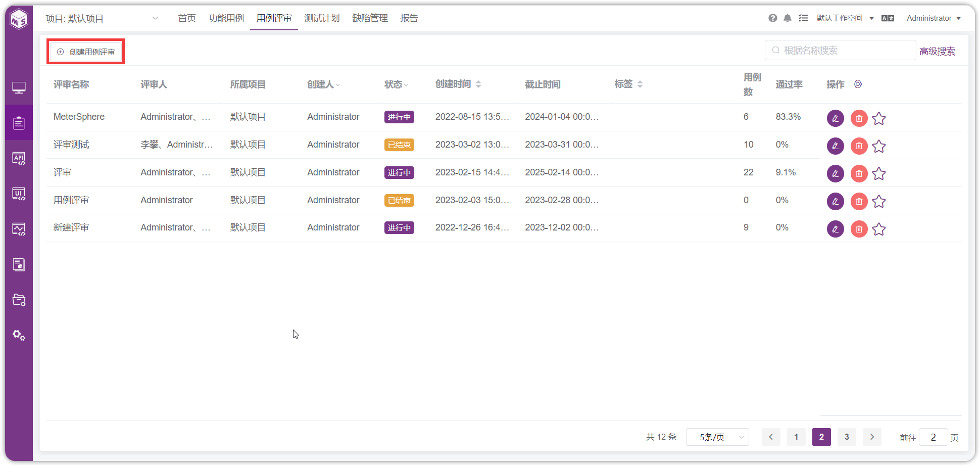Screen dimensions: 980x466
Task: Open the 默认工作空间 workspace dropdown
Action: coord(845,18)
